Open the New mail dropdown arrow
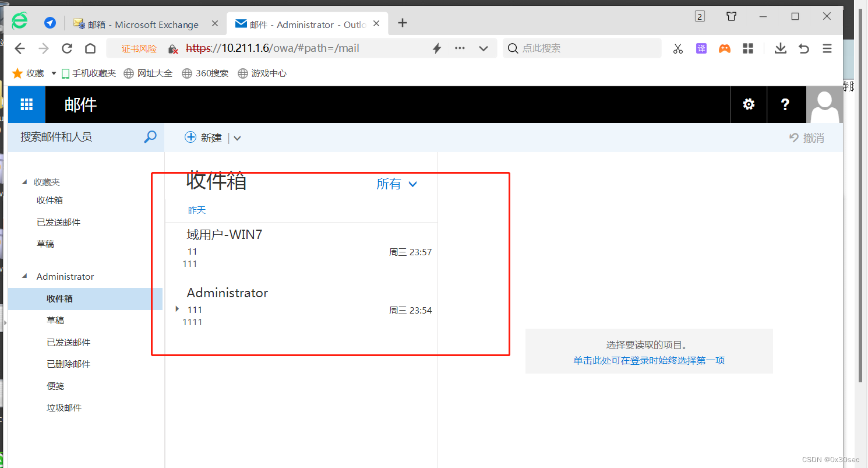The image size is (868, 468). click(237, 138)
